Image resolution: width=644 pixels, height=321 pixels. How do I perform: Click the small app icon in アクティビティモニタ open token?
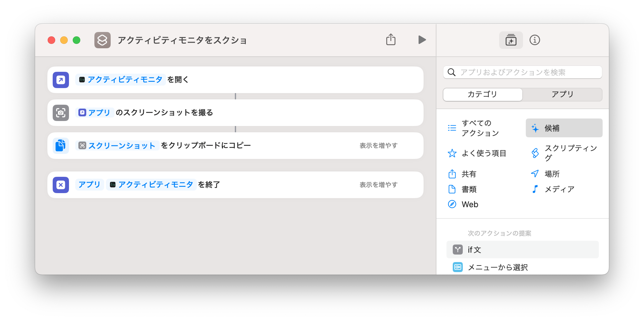[82, 80]
